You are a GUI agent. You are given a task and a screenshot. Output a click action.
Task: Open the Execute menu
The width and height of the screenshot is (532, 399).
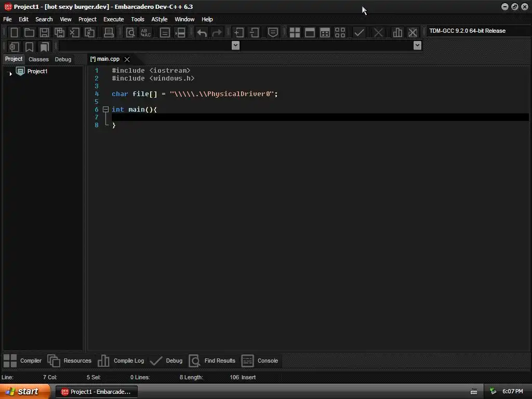[114, 19]
